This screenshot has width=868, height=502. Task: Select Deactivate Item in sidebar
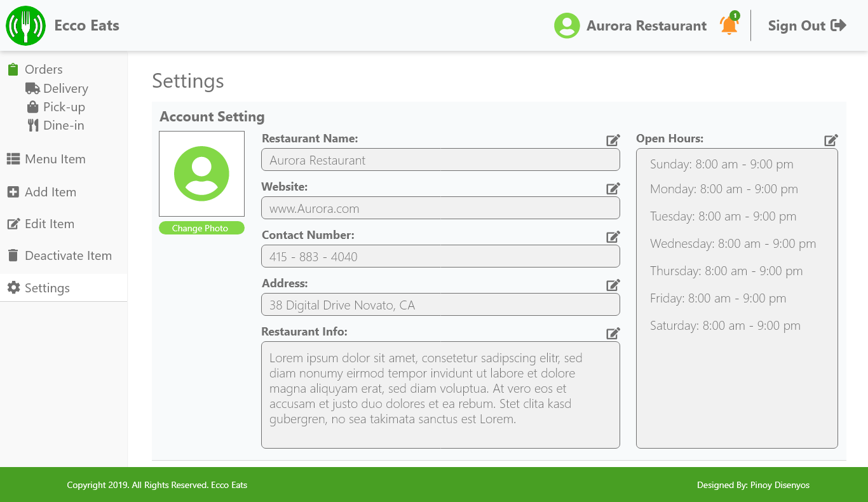click(68, 255)
